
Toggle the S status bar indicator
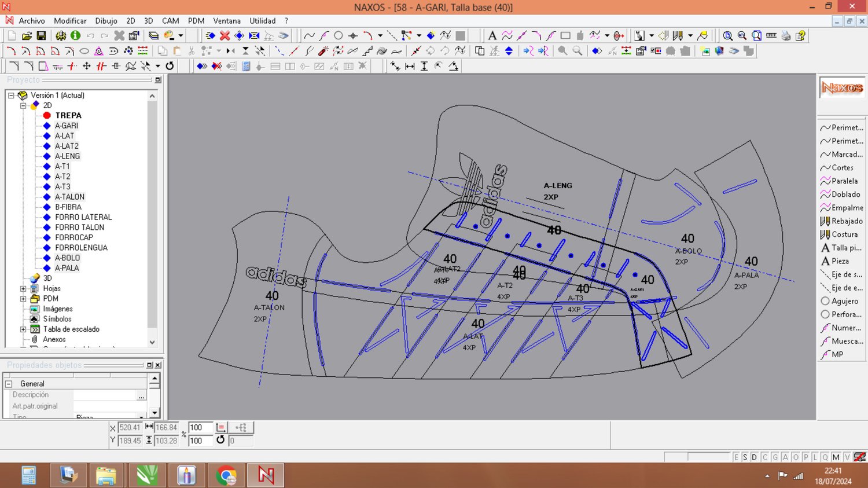click(x=745, y=457)
